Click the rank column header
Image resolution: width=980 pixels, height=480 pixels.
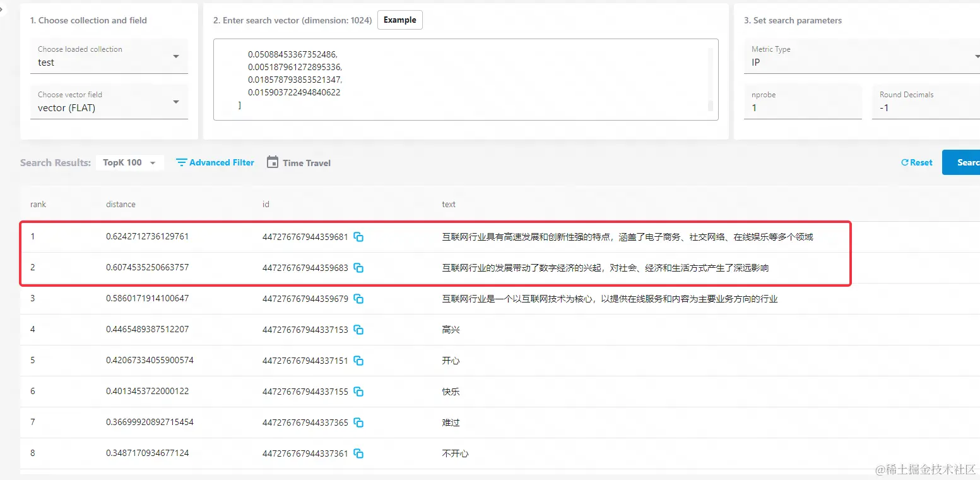38,204
